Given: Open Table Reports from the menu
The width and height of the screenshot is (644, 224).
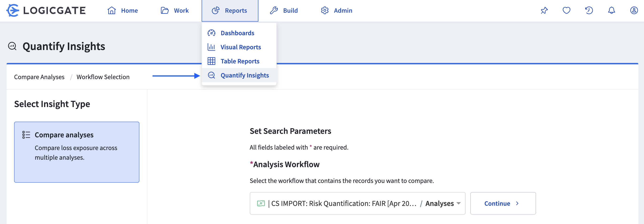Looking at the screenshot, I should 240,61.
